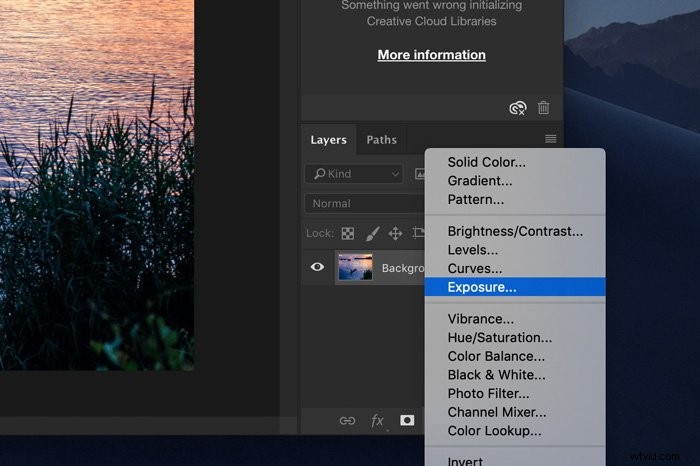Select the Background layer thumbnail
The image size is (700, 466).
point(355,267)
